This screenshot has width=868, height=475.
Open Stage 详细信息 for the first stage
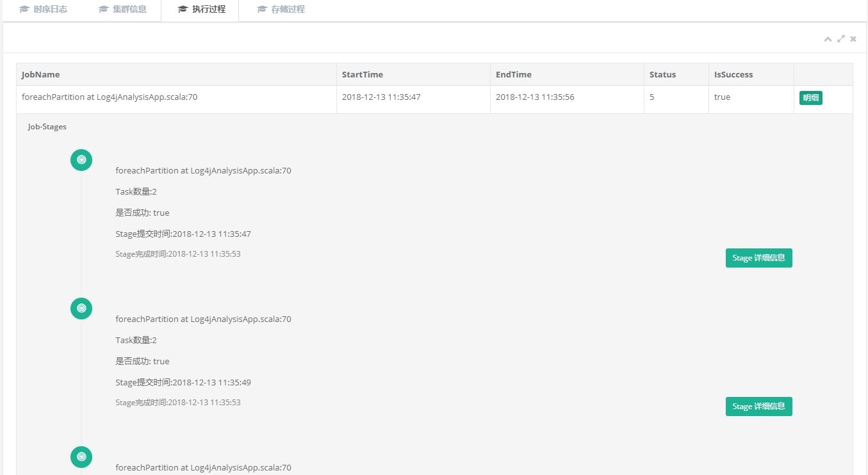tap(758, 258)
